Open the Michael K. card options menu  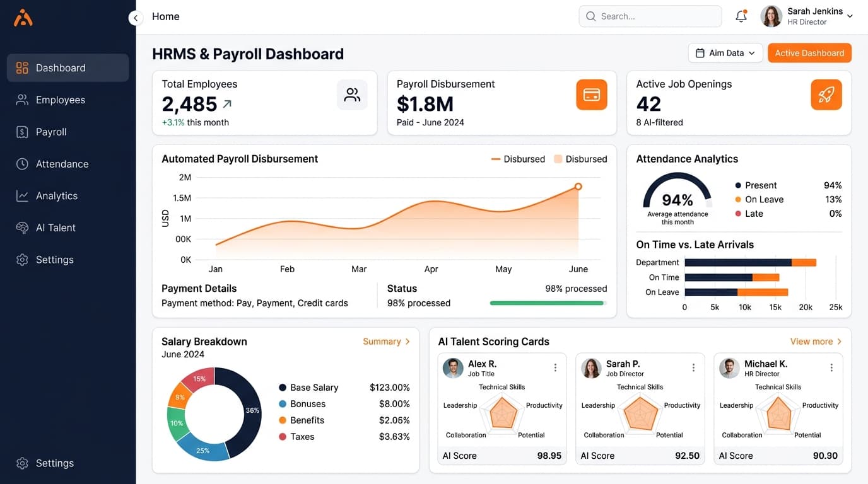point(831,367)
